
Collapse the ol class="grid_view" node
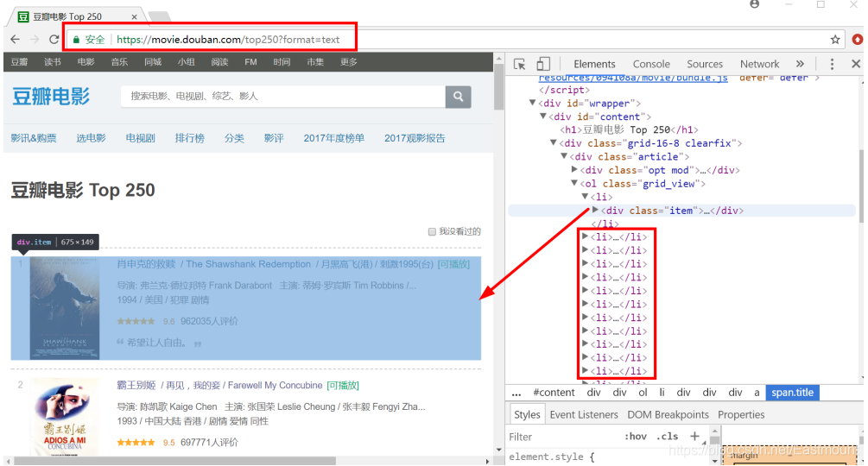click(x=574, y=183)
